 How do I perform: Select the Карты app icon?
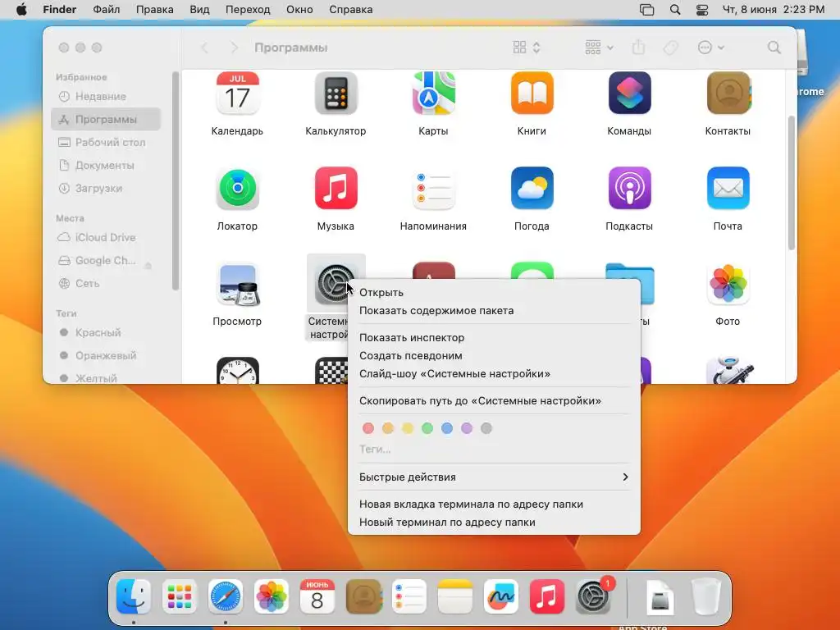click(433, 94)
